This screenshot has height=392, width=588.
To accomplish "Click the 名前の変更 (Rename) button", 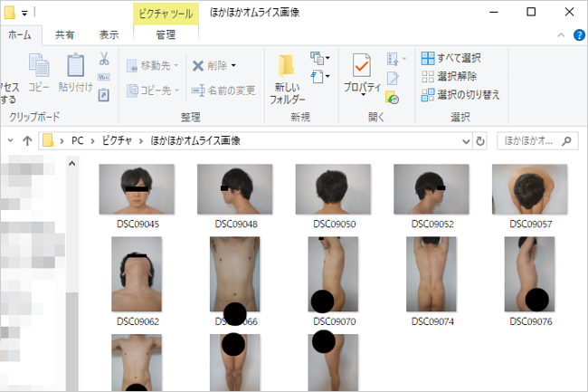I will [x=223, y=91].
